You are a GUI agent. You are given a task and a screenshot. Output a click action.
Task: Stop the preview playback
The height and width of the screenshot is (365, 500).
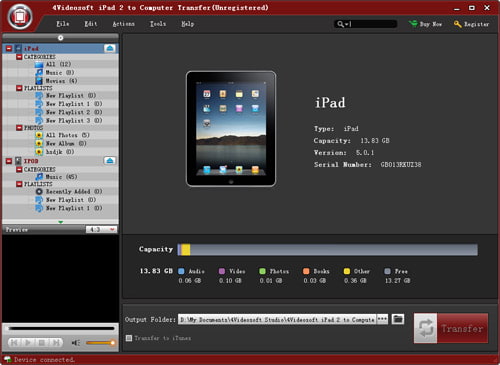(42, 342)
